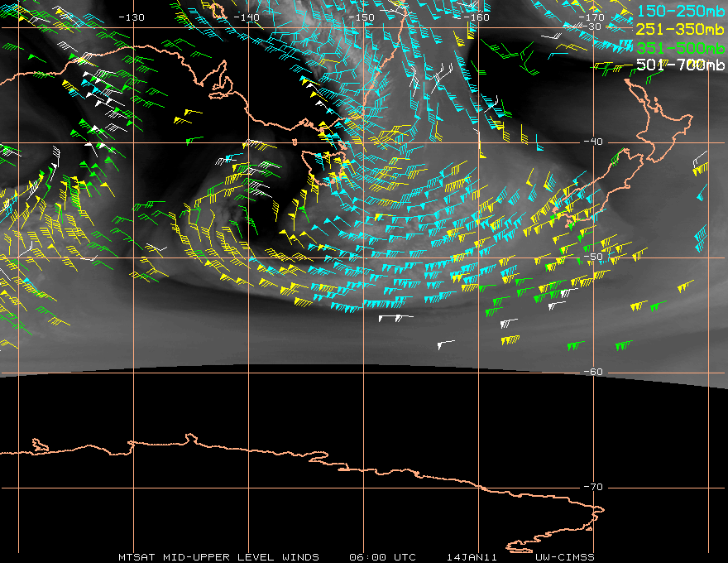Image resolution: width=728 pixels, height=563 pixels.
Task: Click the -40 latitude label
Action: [593, 142]
